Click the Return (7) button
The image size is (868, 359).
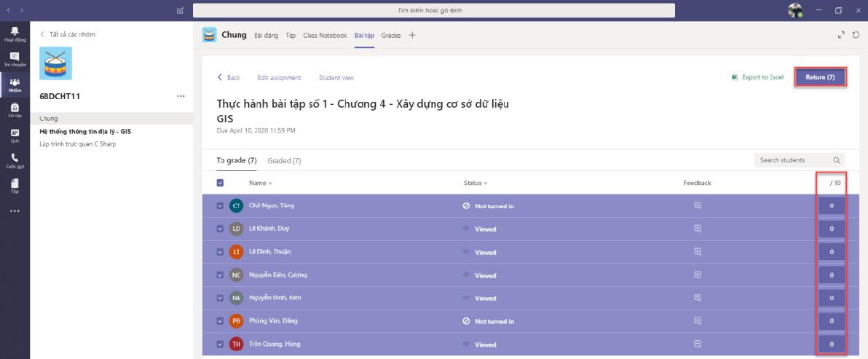click(x=820, y=78)
